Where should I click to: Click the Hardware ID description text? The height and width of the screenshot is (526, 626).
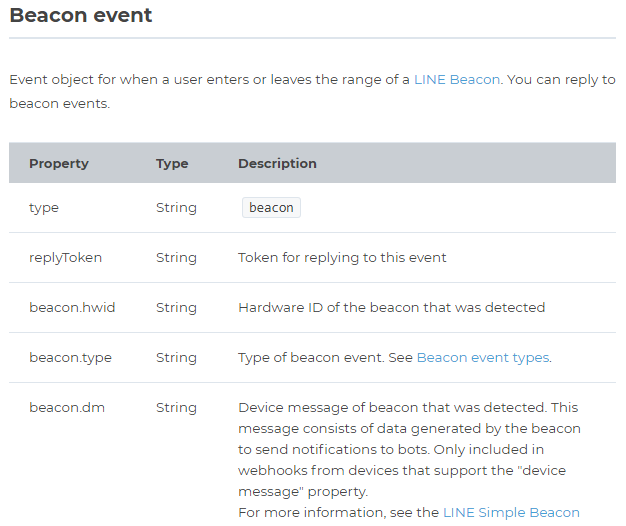coord(391,307)
